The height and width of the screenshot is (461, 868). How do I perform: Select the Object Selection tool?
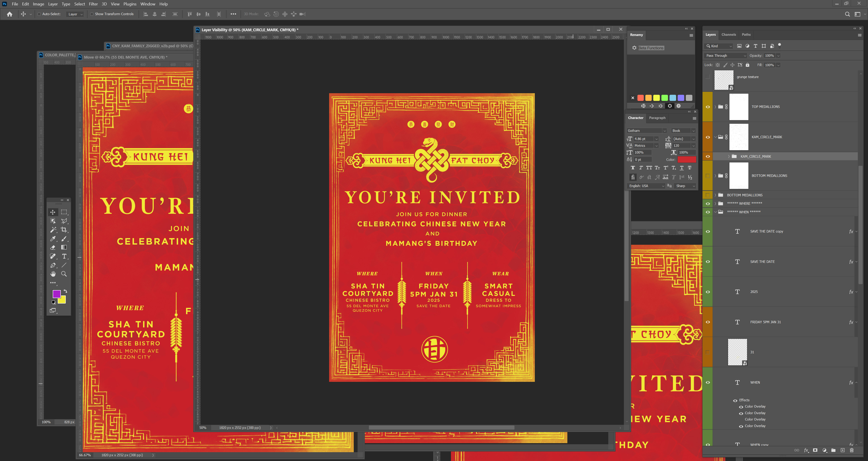(x=53, y=221)
